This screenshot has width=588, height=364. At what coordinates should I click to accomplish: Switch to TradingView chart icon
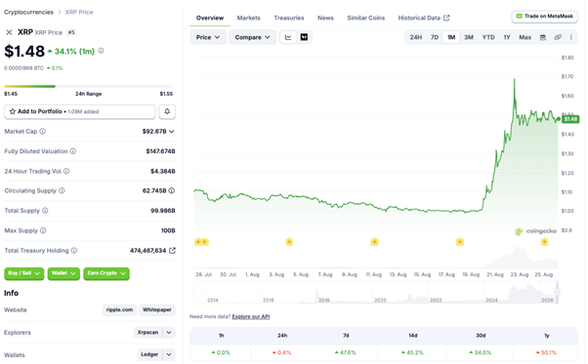pyautogui.click(x=304, y=37)
